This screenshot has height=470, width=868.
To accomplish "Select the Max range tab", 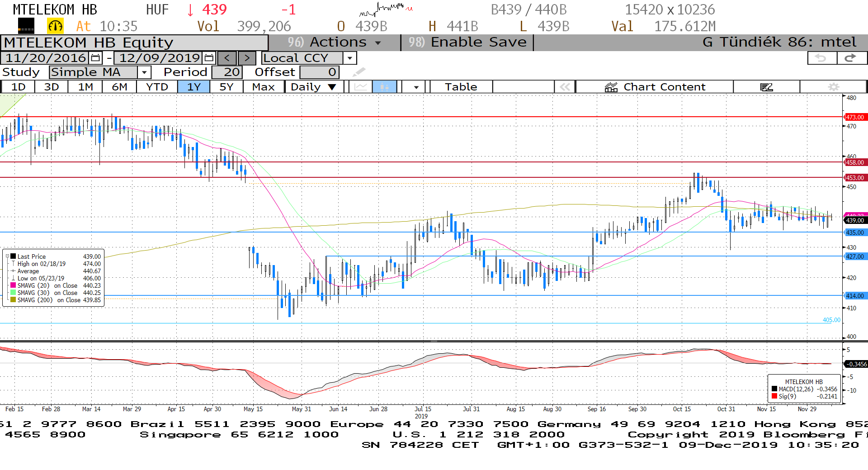I will tap(264, 87).
